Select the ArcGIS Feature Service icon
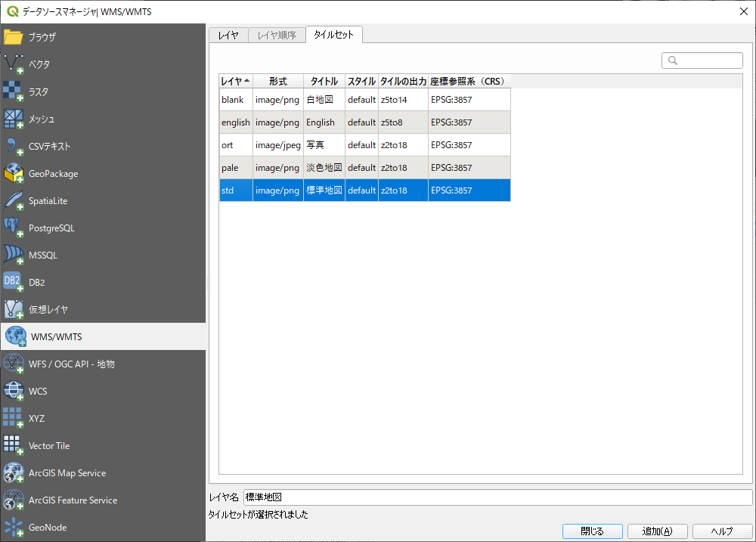 click(13, 500)
